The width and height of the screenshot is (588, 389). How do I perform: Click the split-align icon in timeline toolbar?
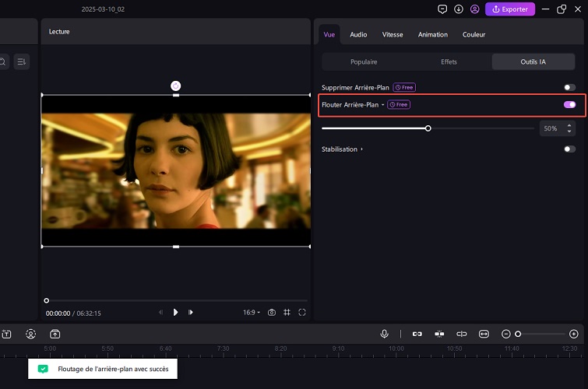[461, 334]
